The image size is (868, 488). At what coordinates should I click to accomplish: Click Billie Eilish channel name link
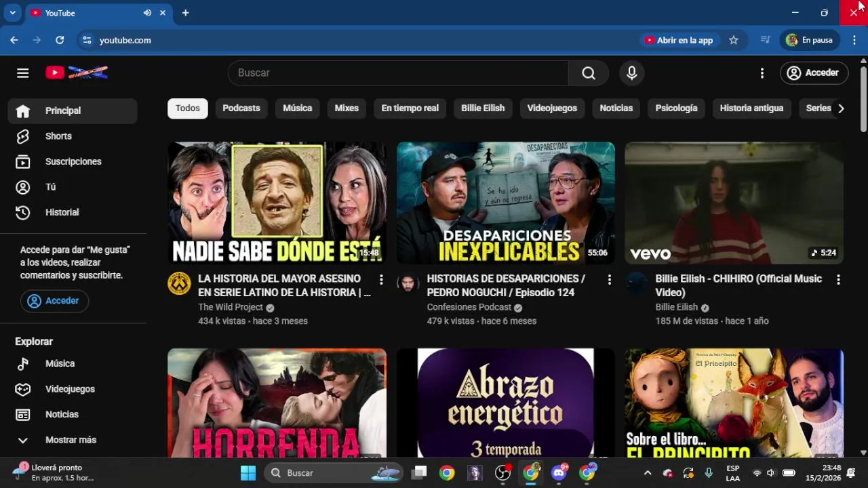[x=676, y=307]
